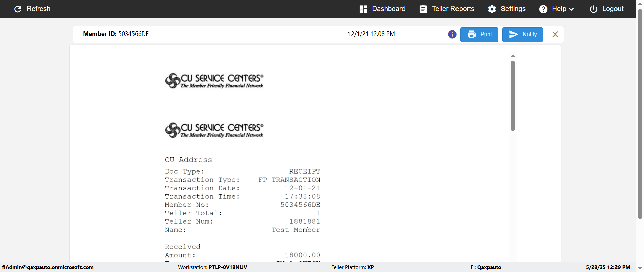Click the Teller Platform XP text

coord(353,267)
